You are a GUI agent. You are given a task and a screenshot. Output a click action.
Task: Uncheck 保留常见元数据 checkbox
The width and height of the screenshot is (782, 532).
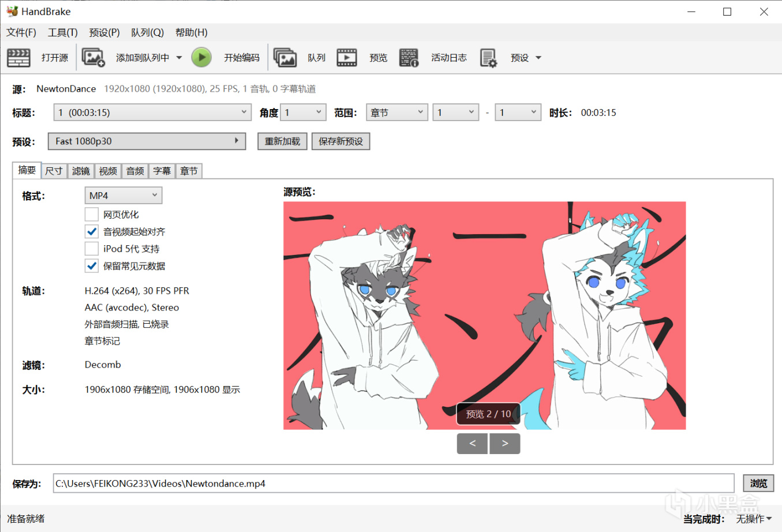[92, 266]
